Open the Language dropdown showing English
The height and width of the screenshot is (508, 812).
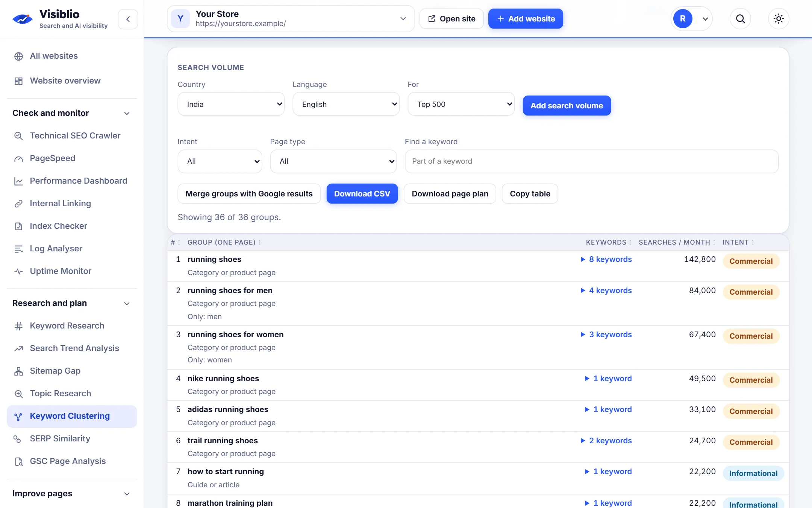pyautogui.click(x=346, y=104)
